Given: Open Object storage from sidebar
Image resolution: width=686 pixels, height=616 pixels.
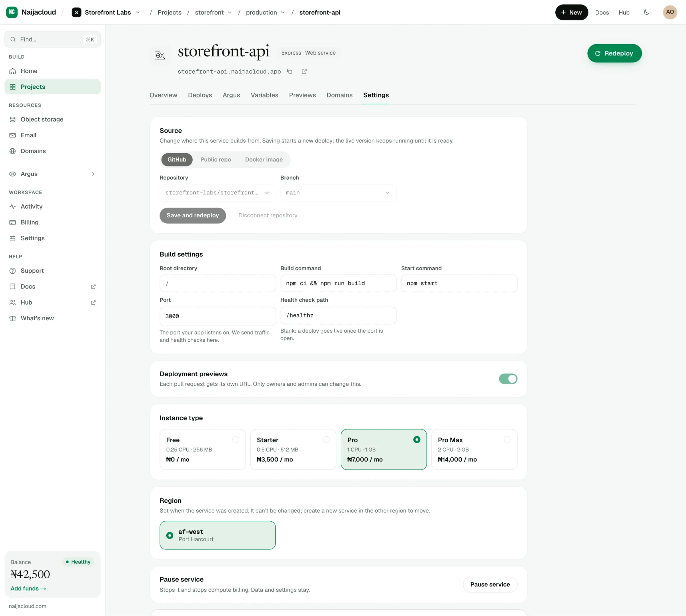Looking at the screenshot, I should click(x=52, y=120).
